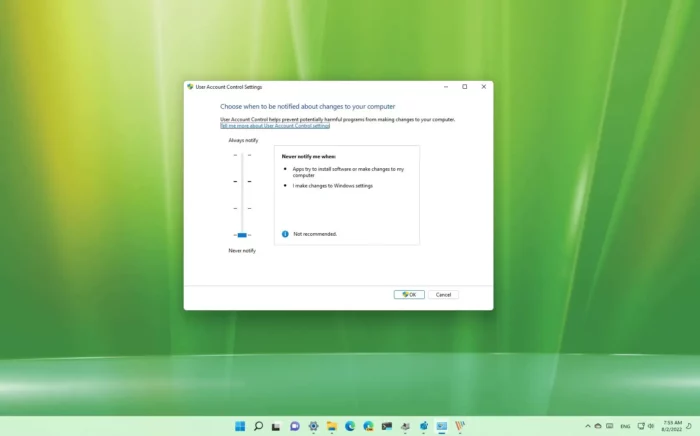The height and width of the screenshot is (436, 700).
Task: Open Settings gear on the taskbar
Action: [x=313, y=426]
